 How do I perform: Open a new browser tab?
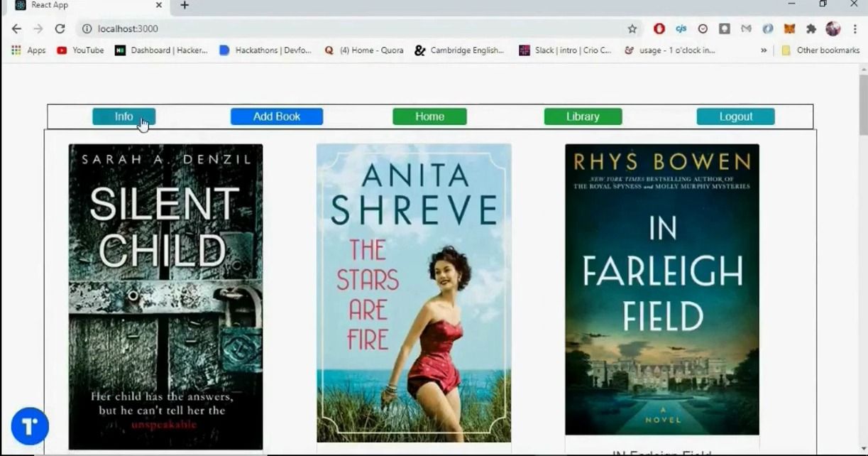(185, 6)
